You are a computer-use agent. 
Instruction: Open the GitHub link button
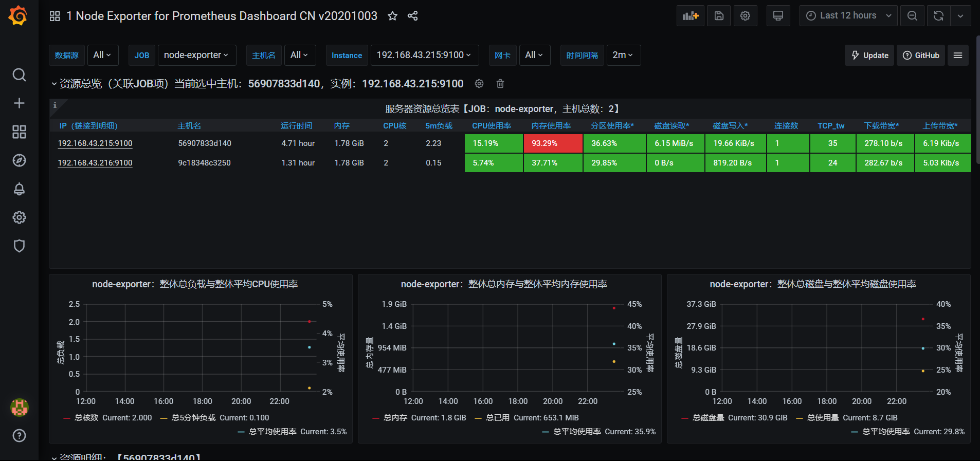pyautogui.click(x=921, y=56)
